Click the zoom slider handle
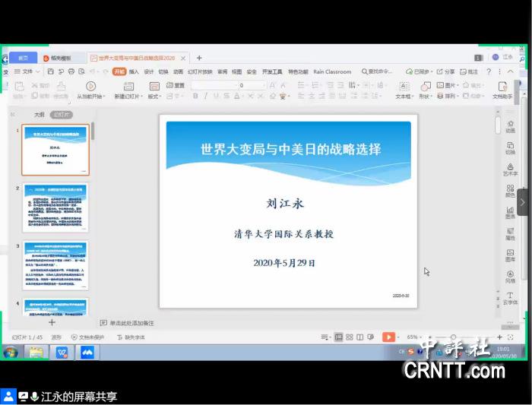532x405 pixels. 453,337
